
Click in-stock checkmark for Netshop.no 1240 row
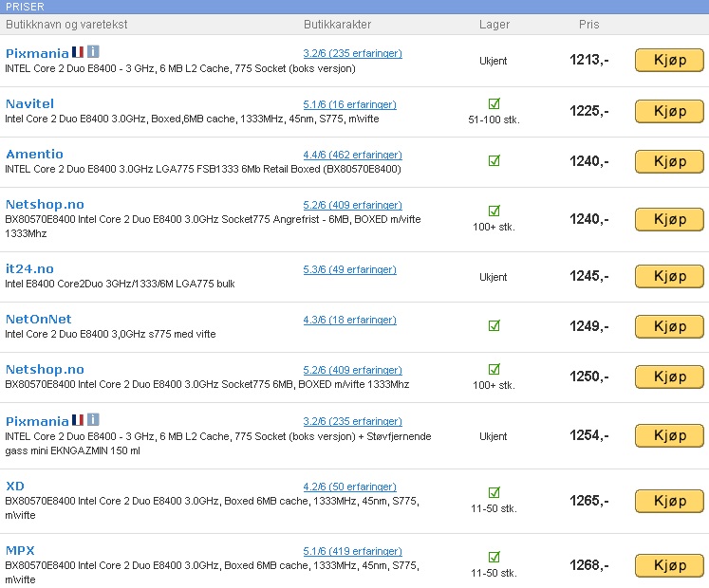click(494, 211)
